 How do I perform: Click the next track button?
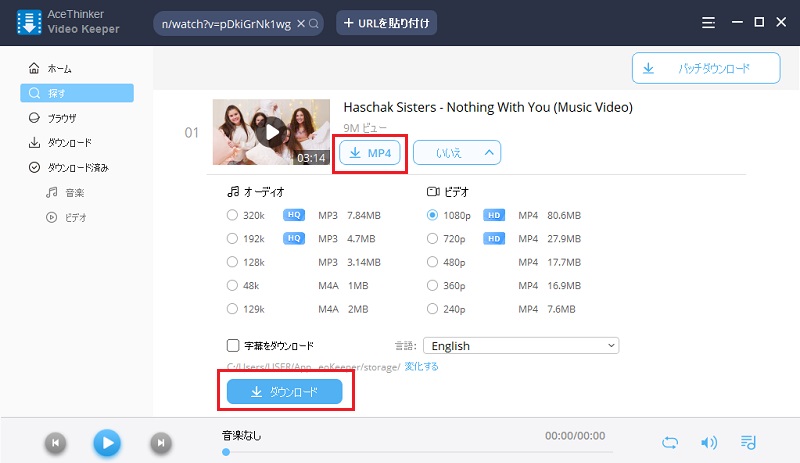(x=161, y=443)
